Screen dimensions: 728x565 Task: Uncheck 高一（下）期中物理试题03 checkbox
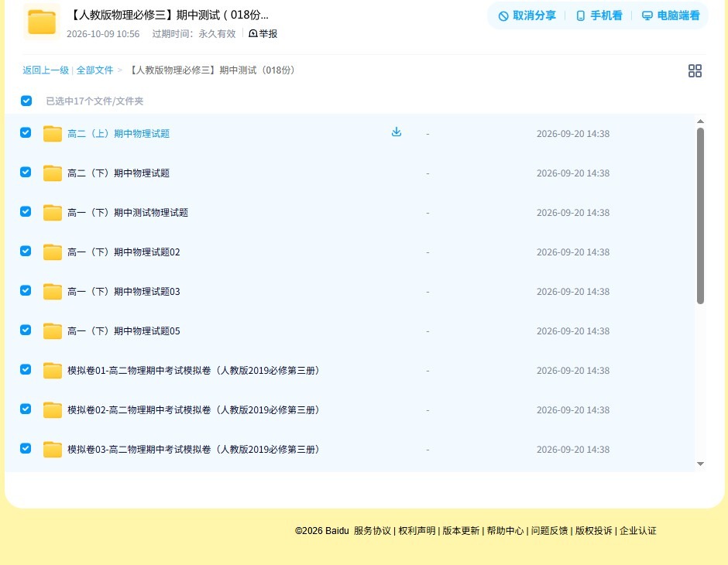pos(26,290)
